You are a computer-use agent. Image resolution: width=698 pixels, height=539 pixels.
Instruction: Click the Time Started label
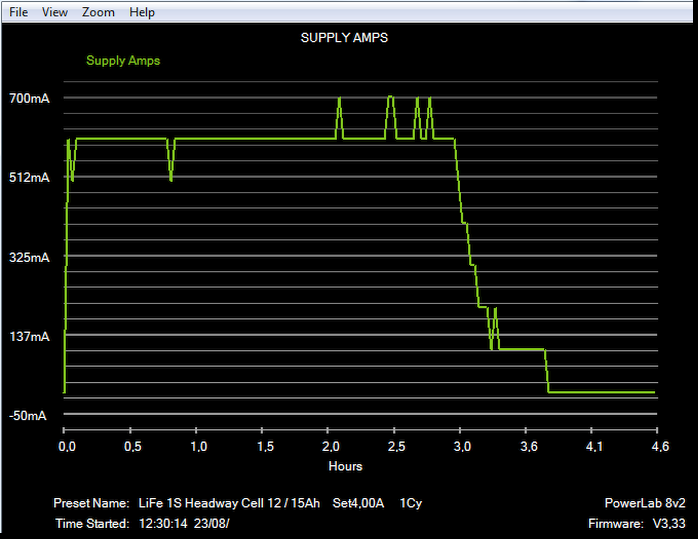point(92,523)
